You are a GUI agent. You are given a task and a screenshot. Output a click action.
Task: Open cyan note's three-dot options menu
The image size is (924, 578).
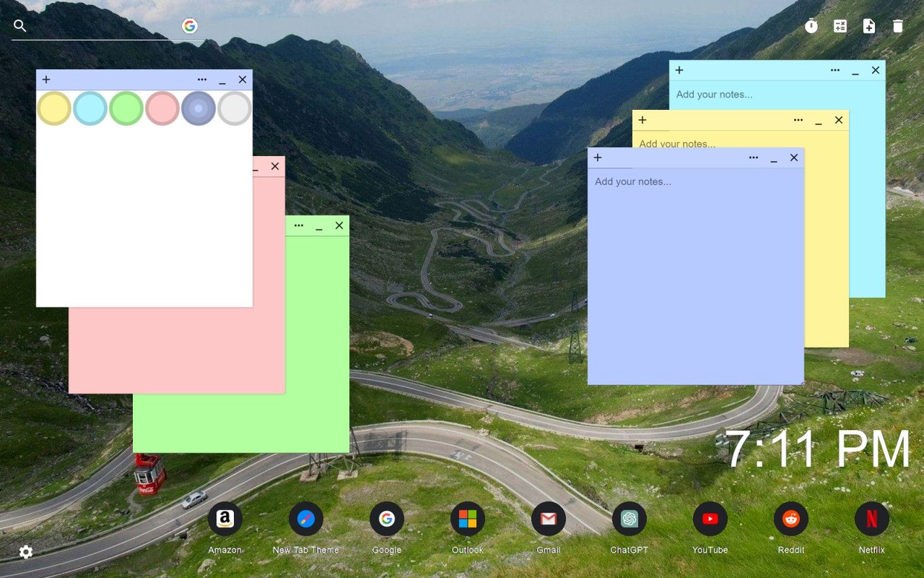[x=835, y=70]
